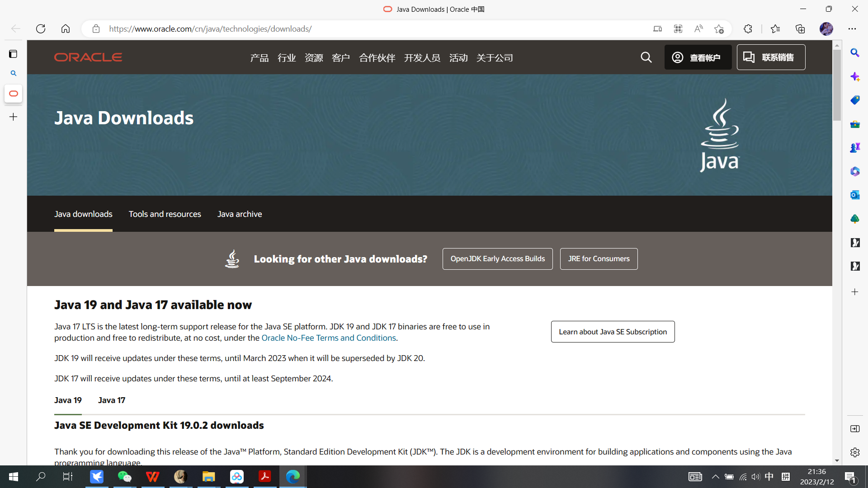Open sidebar settings gear icon
This screenshot has width=868, height=488.
(855, 452)
